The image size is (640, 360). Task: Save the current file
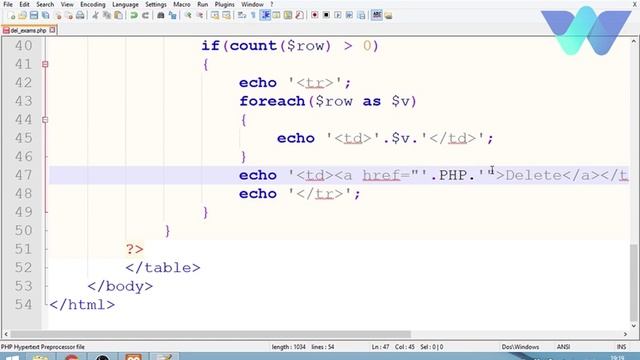[x=34, y=16]
